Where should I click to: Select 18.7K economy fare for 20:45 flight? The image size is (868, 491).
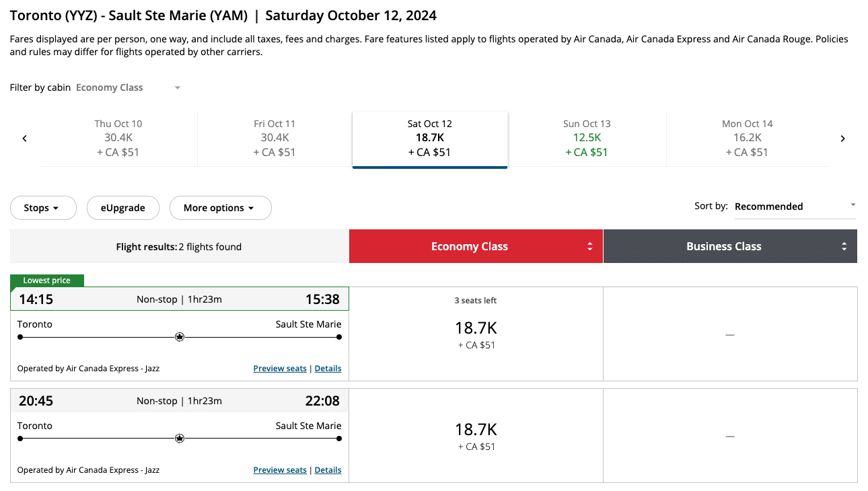pos(476,435)
